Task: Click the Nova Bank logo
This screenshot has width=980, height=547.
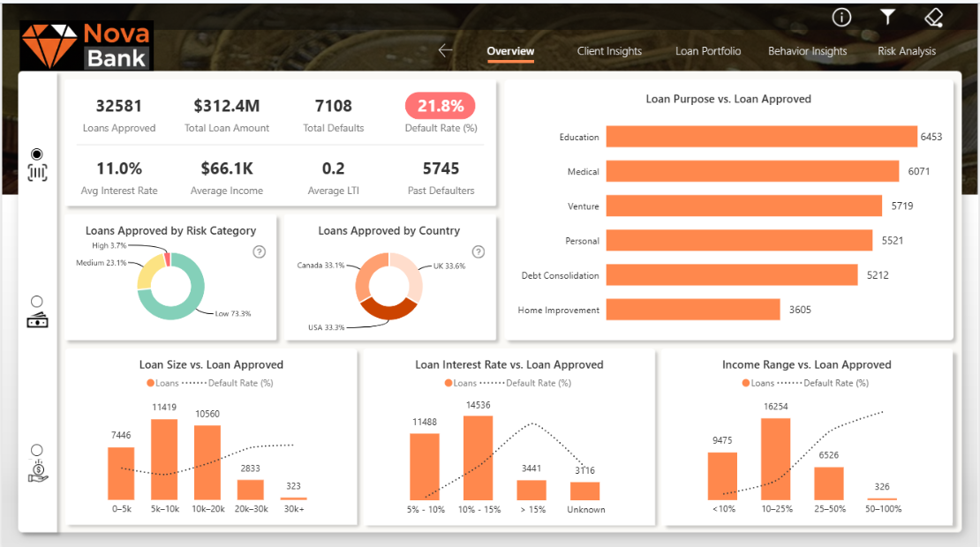Action: (87, 46)
